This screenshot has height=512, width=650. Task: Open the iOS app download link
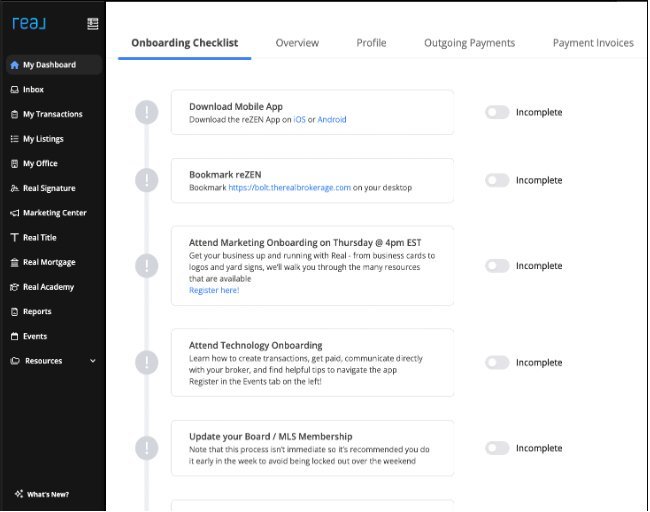click(x=299, y=120)
